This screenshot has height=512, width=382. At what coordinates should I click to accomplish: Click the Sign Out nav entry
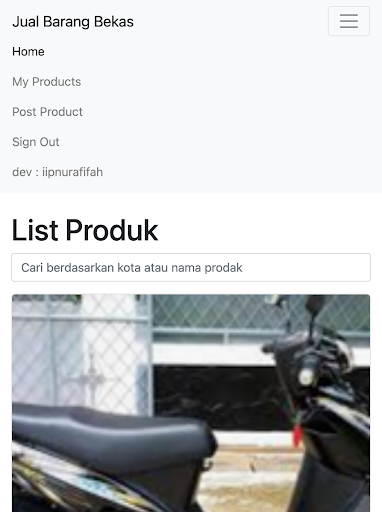click(x=36, y=142)
